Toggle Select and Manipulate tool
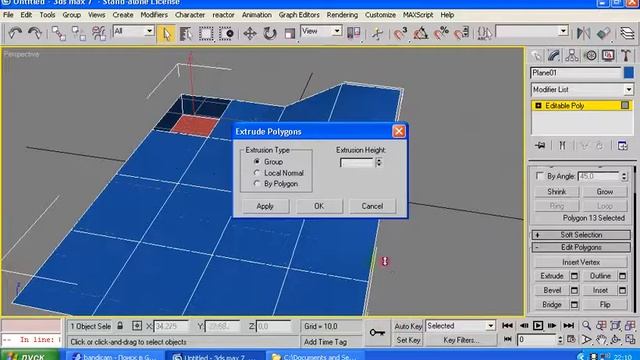 pos(378,33)
